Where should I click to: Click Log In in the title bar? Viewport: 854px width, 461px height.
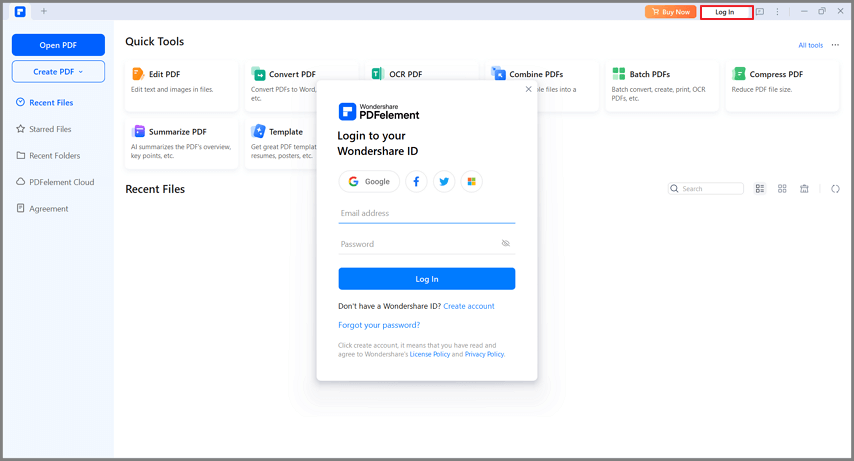pyautogui.click(x=726, y=12)
